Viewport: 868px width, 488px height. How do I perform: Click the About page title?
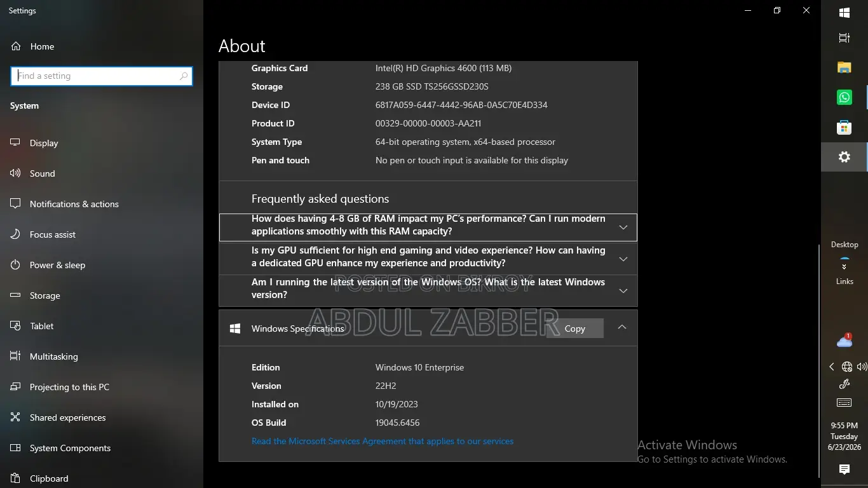242,46
